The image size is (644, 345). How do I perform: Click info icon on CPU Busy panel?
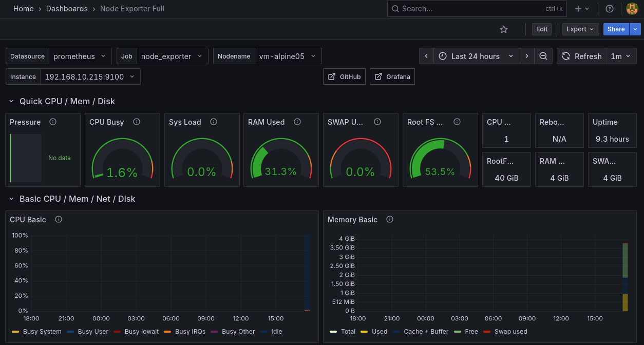tap(137, 122)
